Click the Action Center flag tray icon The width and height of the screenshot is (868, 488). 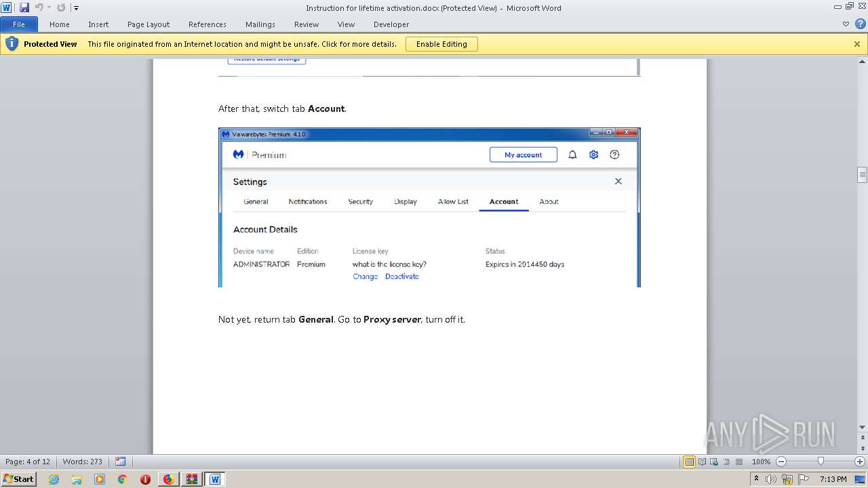coord(802,479)
